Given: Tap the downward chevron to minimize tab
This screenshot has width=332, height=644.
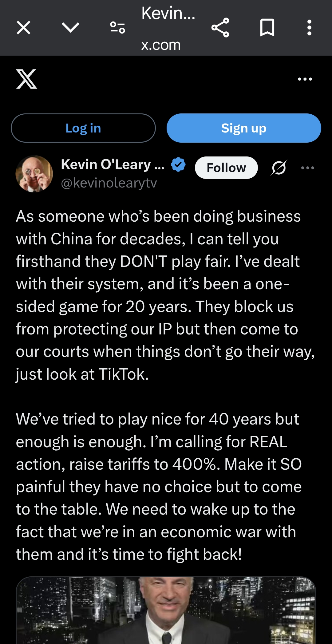Looking at the screenshot, I should click(x=70, y=28).
